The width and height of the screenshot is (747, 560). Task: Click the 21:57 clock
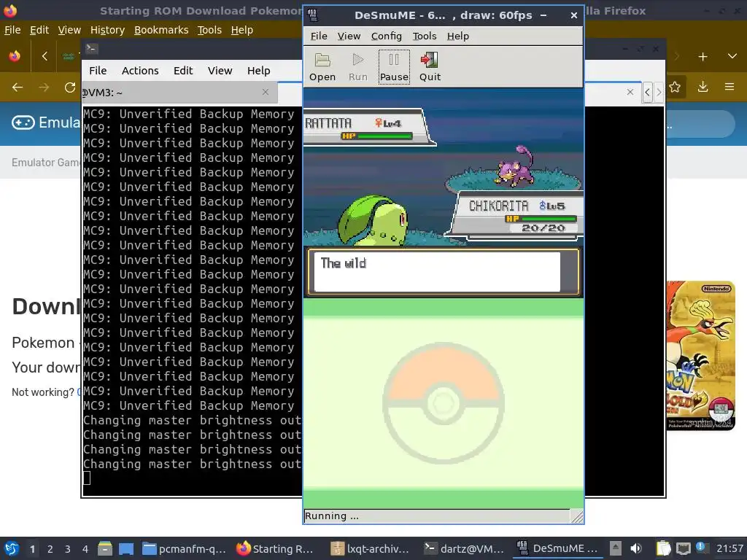coord(729,549)
